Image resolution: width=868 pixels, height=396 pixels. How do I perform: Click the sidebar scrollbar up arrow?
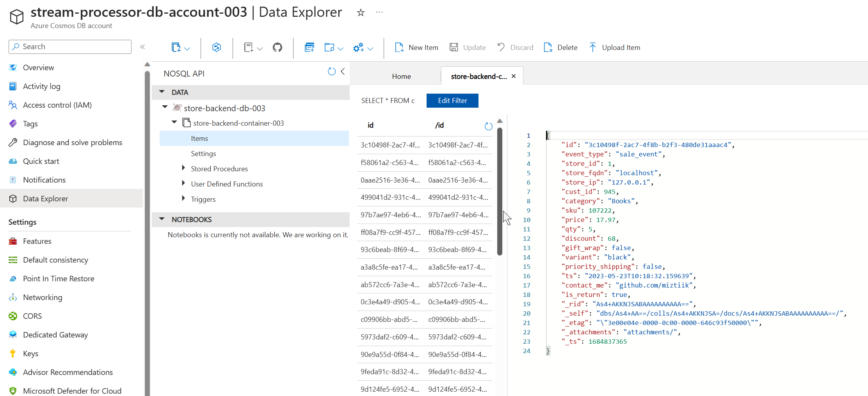[x=147, y=65]
